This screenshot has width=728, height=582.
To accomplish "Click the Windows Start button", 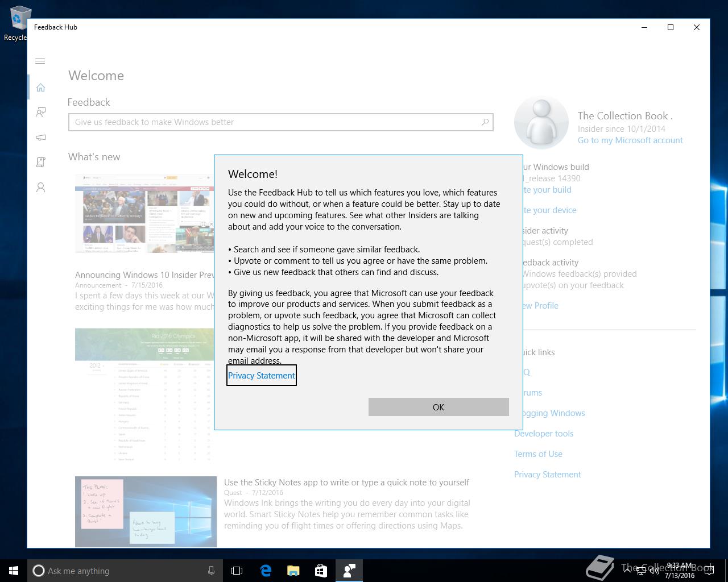I will (14, 571).
